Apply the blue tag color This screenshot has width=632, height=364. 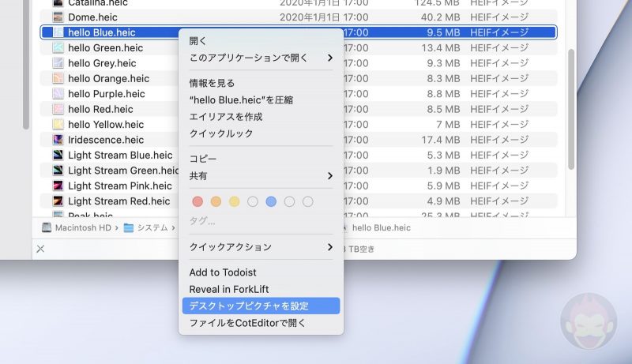click(271, 201)
